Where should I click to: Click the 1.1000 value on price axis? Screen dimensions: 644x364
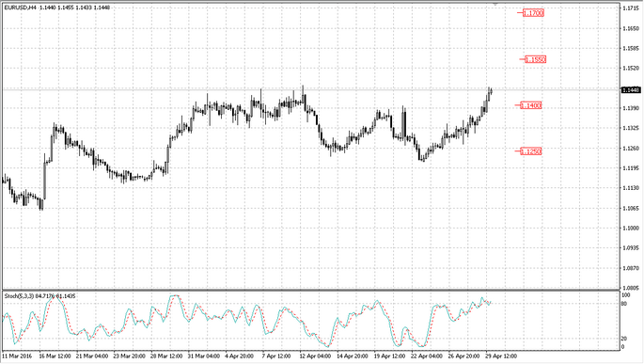[x=631, y=228]
